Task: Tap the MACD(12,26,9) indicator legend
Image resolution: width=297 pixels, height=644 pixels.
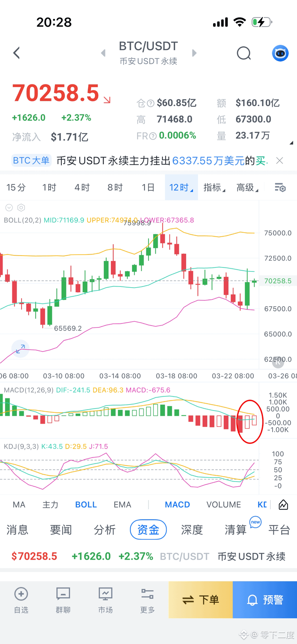Action: 87,390
